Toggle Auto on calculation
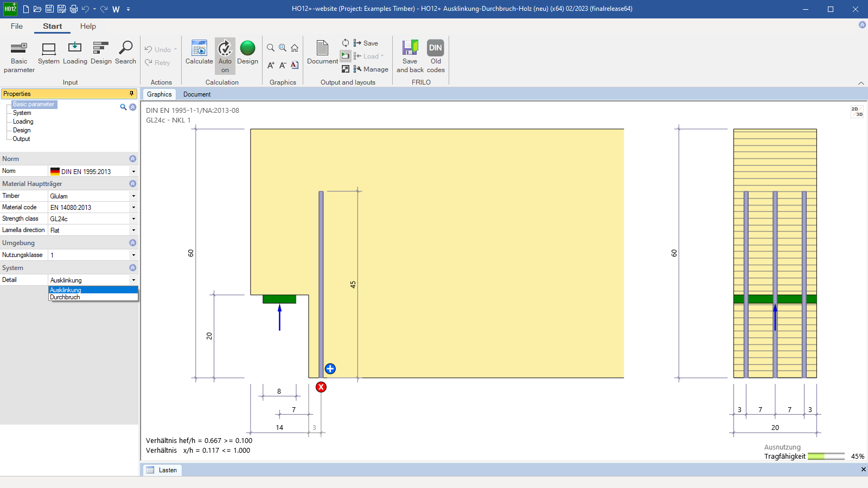This screenshot has width=868, height=488. point(225,56)
